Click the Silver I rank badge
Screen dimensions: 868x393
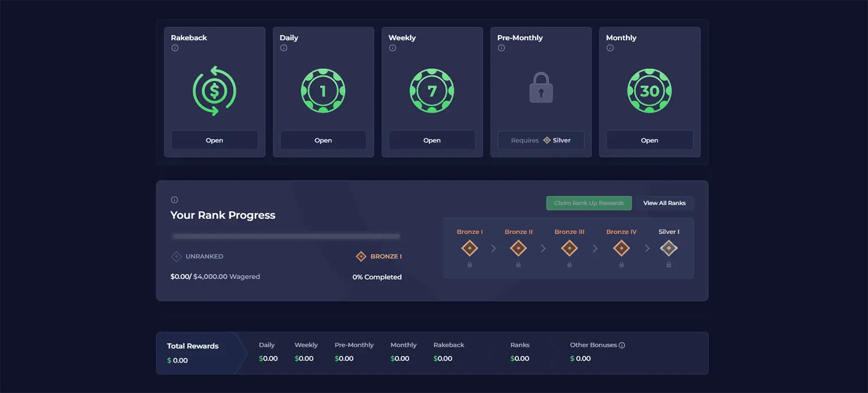[668, 248]
